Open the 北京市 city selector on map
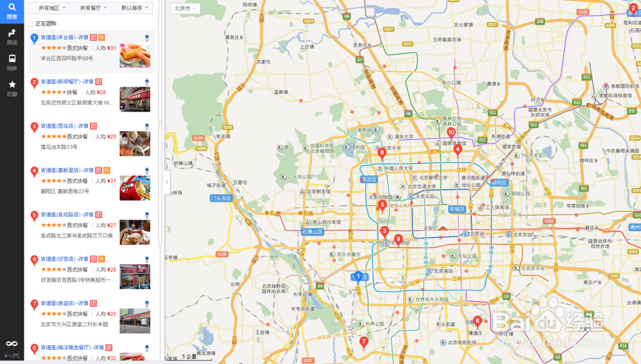This screenshot has width=641, height=364. 185,8
